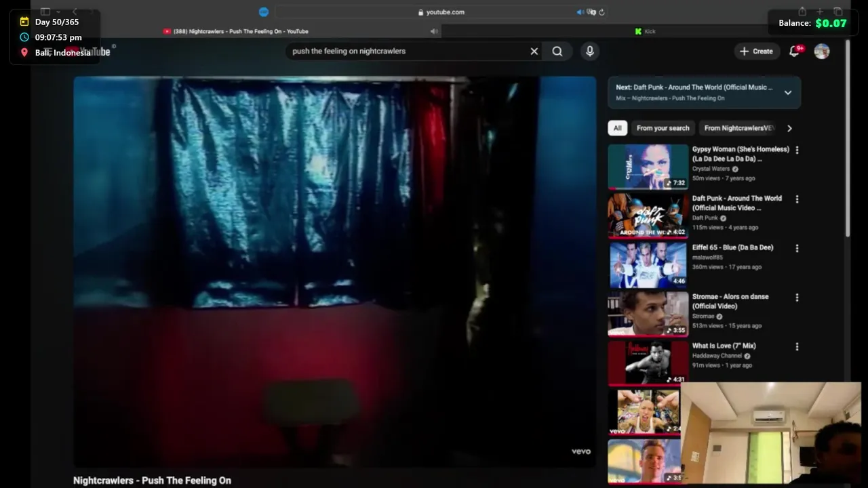
Task: Click the audio speaker icon in the address bar
Action: coord(580,12)
